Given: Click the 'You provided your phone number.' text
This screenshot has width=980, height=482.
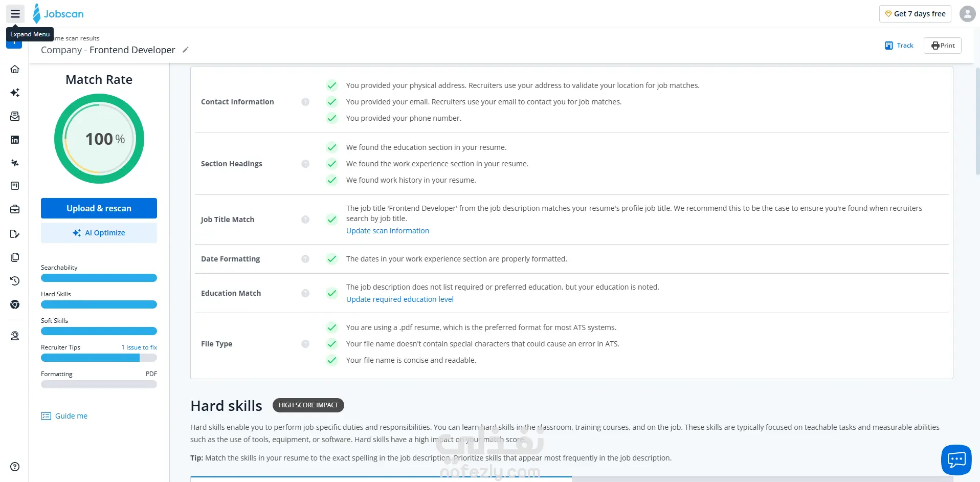Looking at the screenshot, I should point(404,118).
